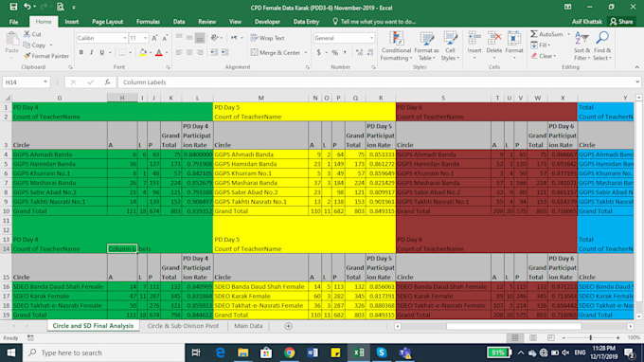Expand Alignment group dialog launcher
644x362 pixels.
point(307,67)
